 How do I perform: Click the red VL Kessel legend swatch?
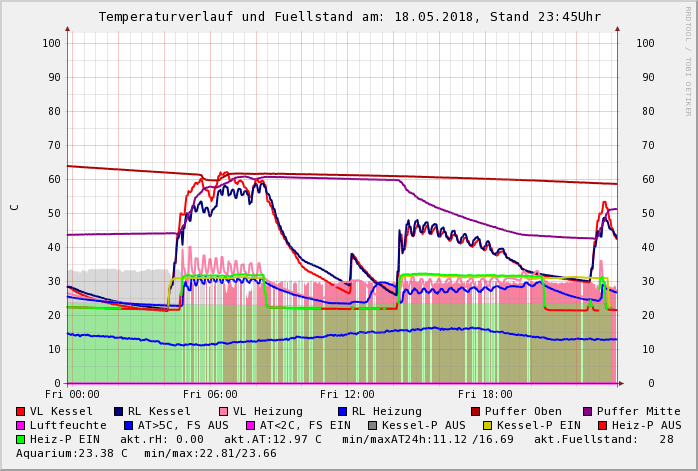pos(21,411)
